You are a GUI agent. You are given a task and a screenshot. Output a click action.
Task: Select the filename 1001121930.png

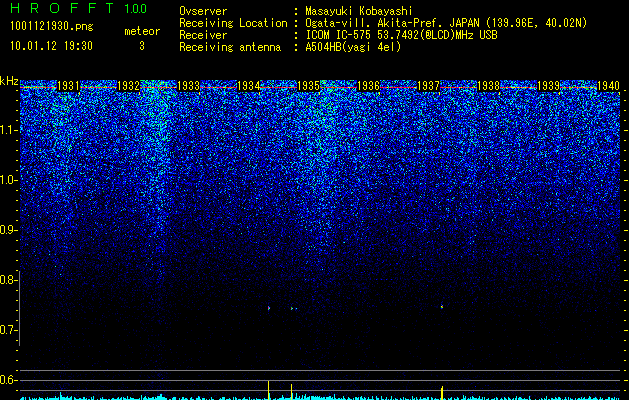point(52,27)
